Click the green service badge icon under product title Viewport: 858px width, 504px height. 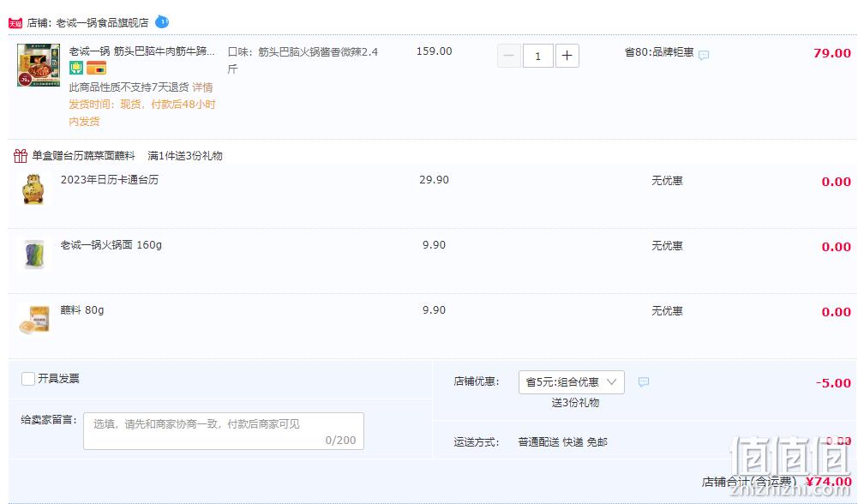click(76, 69)
